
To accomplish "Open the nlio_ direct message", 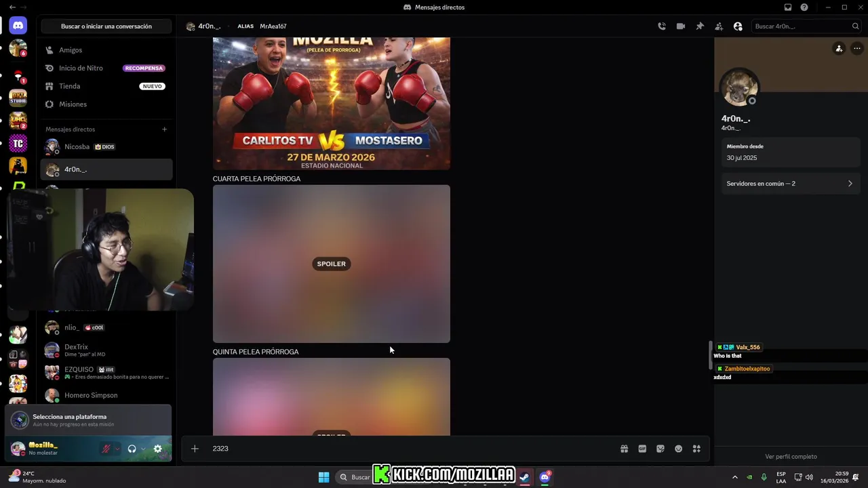I will tap(106, 328).
